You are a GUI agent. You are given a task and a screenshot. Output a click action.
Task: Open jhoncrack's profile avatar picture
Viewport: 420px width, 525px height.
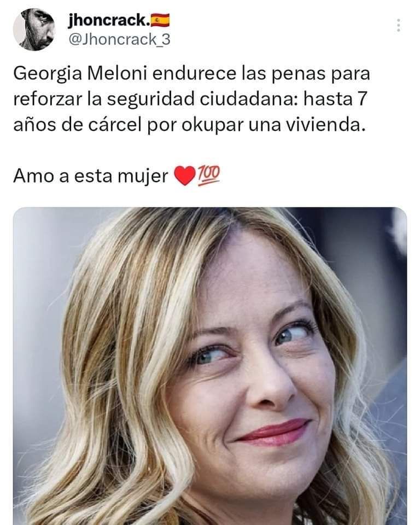coord(34,30)
